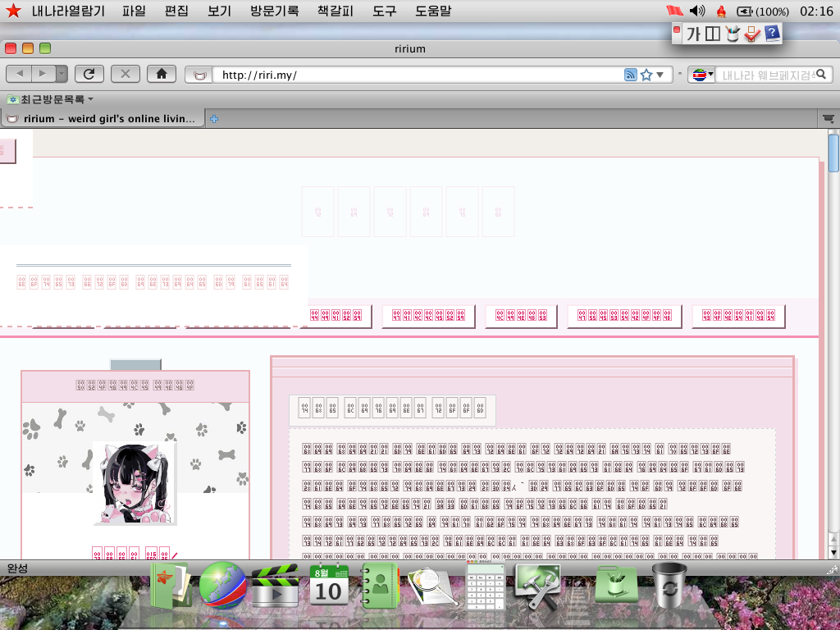Viewport: 840px width, 630px height.
Task: Click nav button with hex codes 4C 49 4E 4B 53
Action: 521,316
